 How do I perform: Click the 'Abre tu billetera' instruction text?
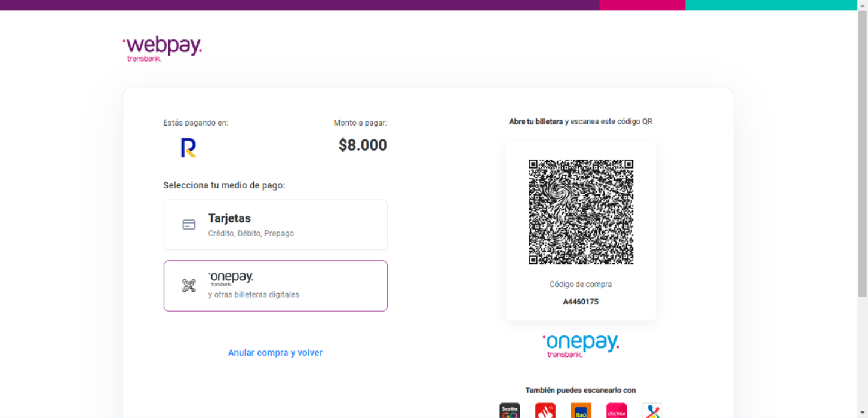(x=536, y=122)
